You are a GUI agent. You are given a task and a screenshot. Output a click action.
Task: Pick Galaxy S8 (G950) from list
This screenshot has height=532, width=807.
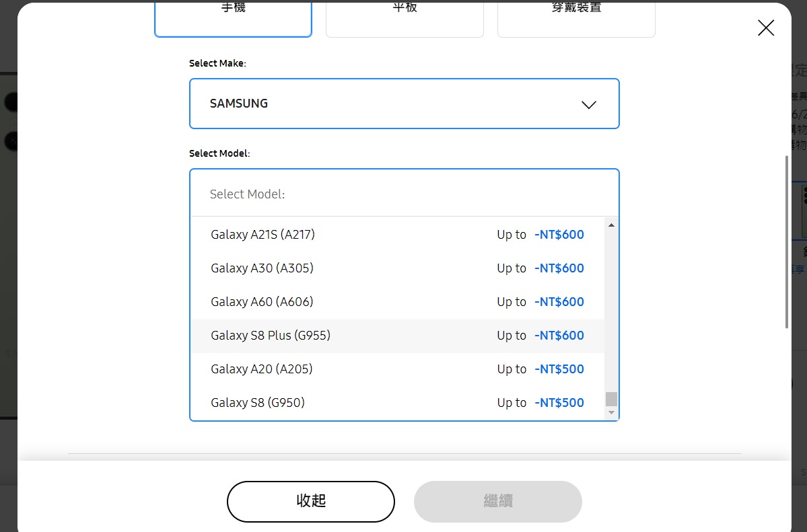click(257, 403)
